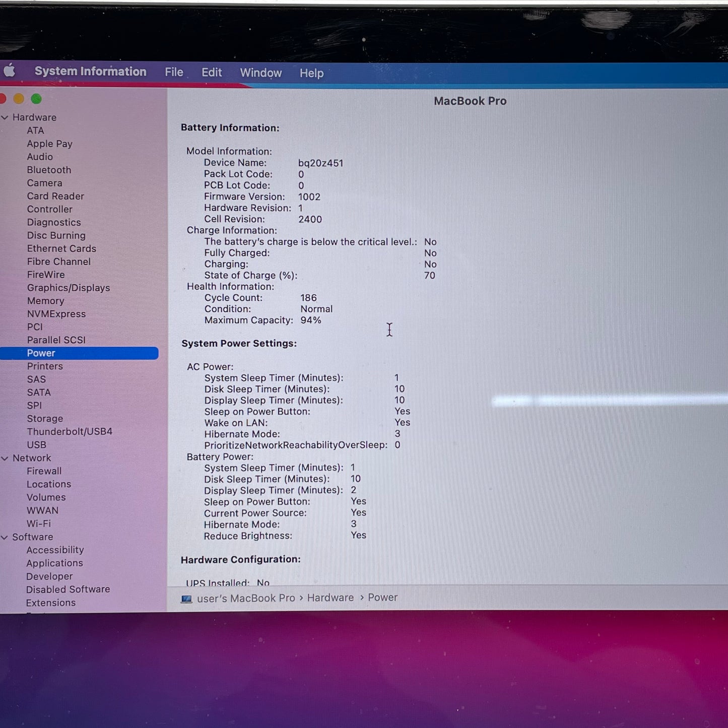Select Controller in the sidebar

[x=49, y=209]
